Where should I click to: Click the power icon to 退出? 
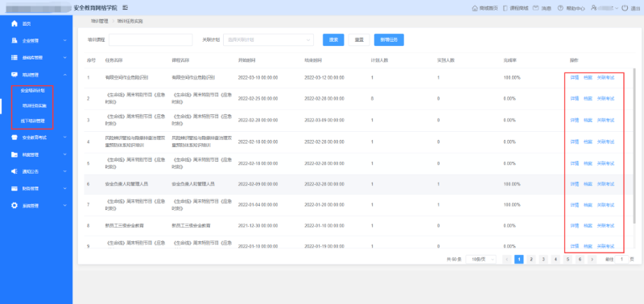[625, 8]
